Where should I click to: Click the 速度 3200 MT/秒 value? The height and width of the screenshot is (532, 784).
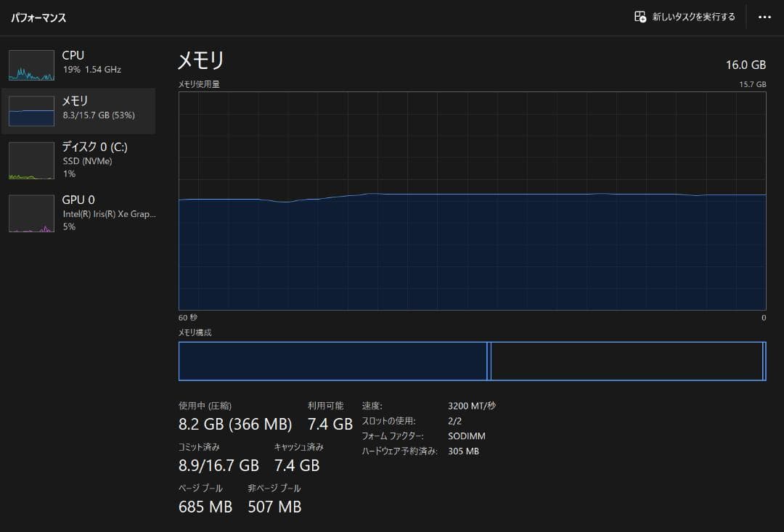[472, 406]
